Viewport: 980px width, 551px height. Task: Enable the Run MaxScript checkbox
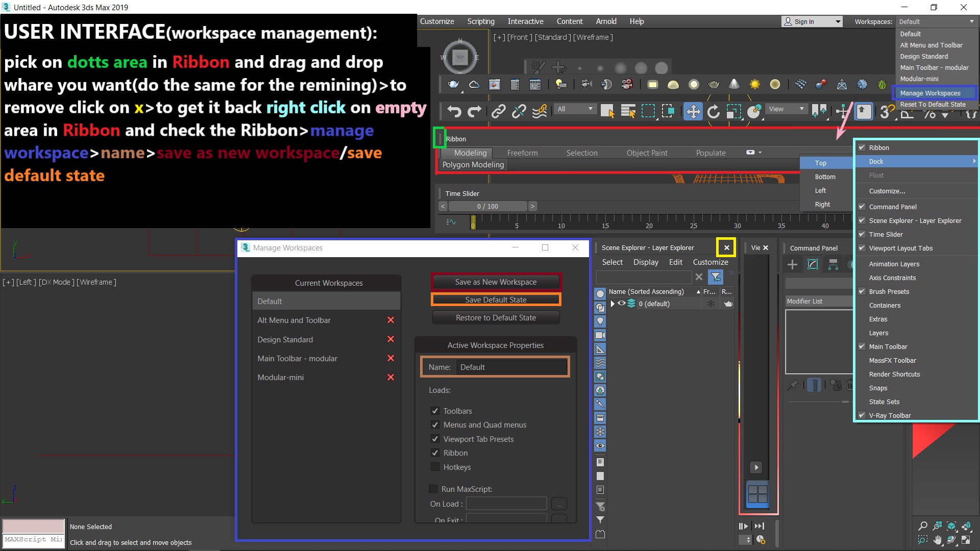click(433, 489)
